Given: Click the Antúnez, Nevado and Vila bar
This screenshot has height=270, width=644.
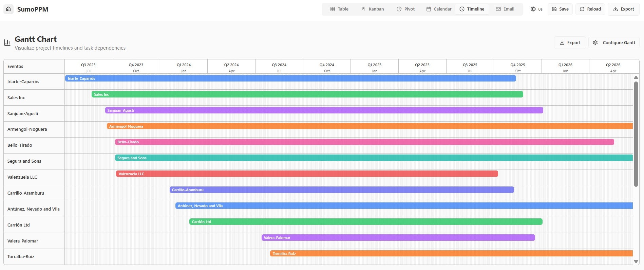Looking at the screenshot, I should [x=404, y=206].
